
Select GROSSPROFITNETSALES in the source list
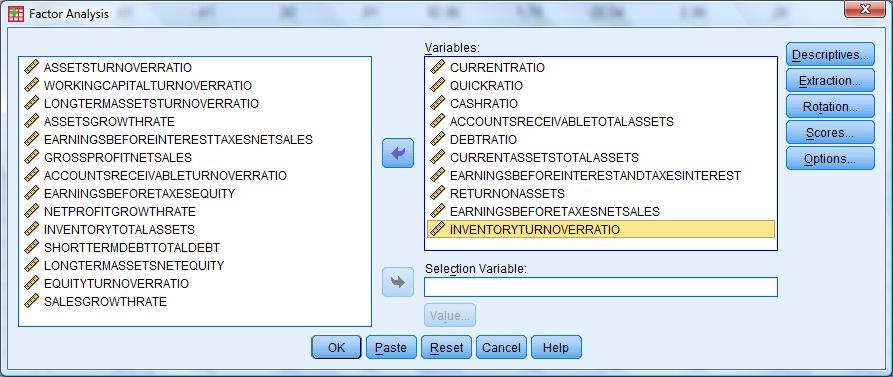tap(118, 157)
